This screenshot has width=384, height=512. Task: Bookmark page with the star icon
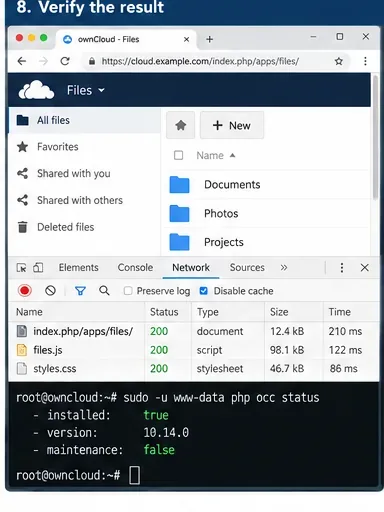[x=339, y=61]
